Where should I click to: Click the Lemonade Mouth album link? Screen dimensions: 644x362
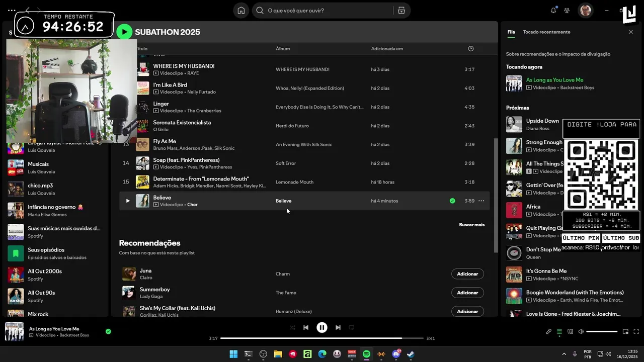[294, 182]
